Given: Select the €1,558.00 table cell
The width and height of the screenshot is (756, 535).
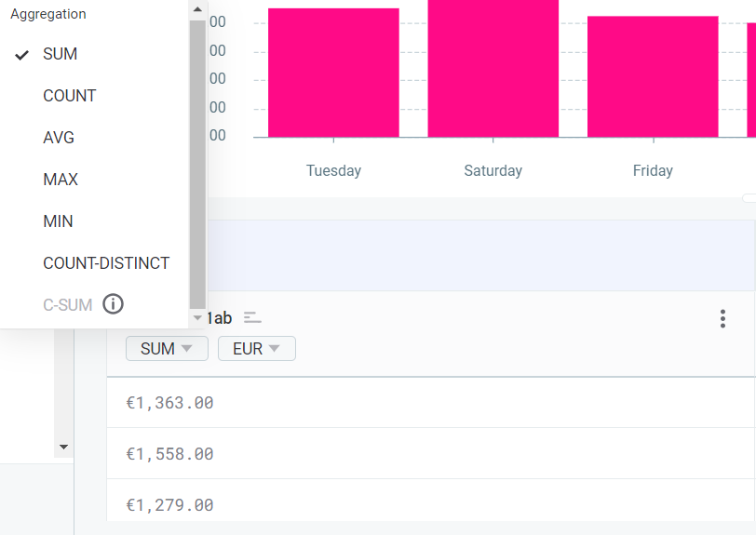Looking at the screenshot, I should (x=170, y=454).
